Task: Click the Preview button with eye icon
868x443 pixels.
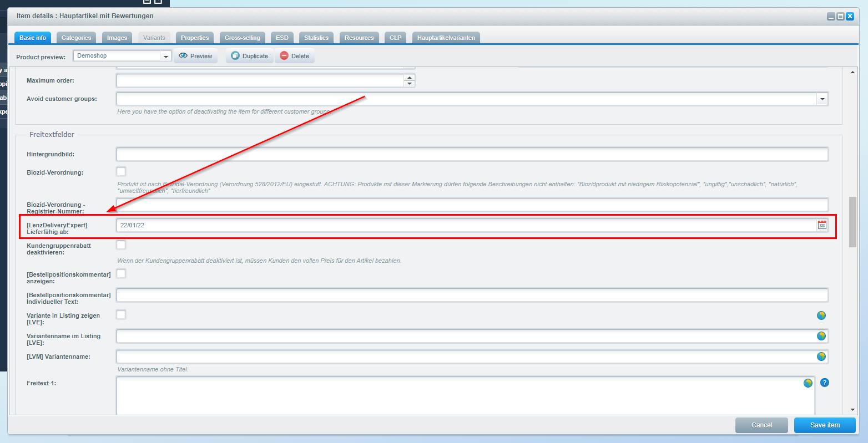Action: click(x=195, y=56)
